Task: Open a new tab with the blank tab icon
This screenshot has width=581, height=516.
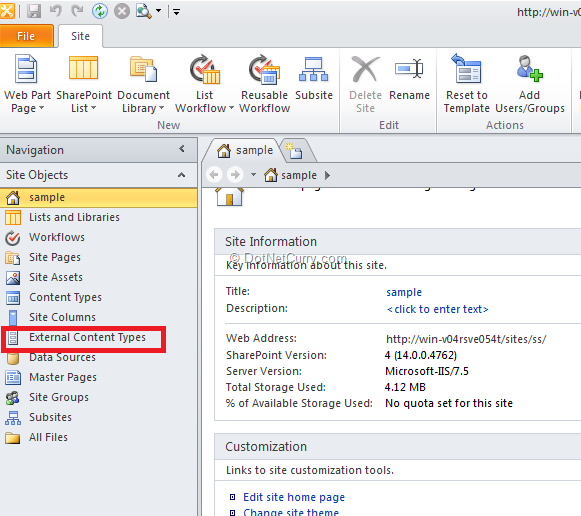Action: coord(295,151)
